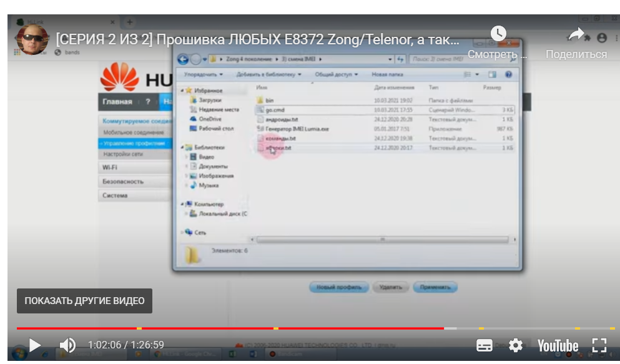Open the Музыка library

209,185
